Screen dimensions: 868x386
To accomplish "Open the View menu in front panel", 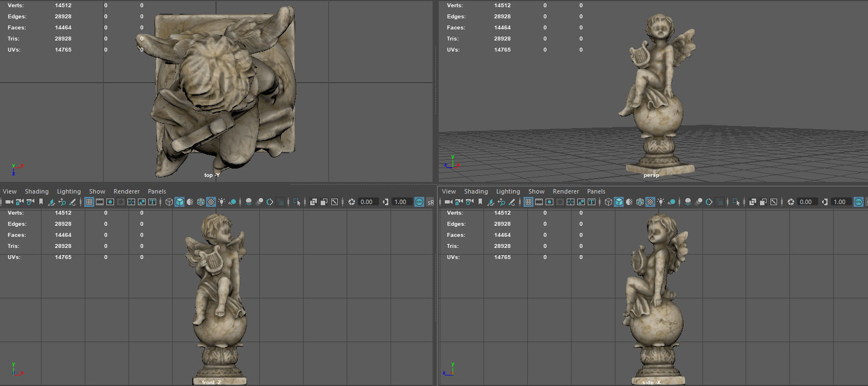I will pos(10,191).
